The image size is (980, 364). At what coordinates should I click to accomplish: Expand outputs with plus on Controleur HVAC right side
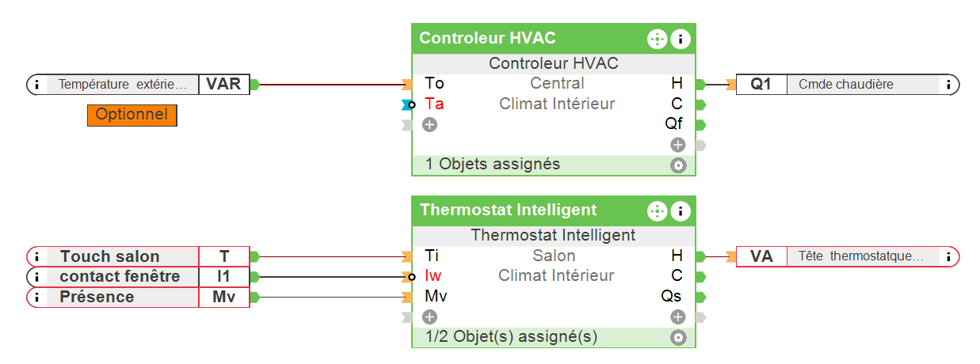677,145
